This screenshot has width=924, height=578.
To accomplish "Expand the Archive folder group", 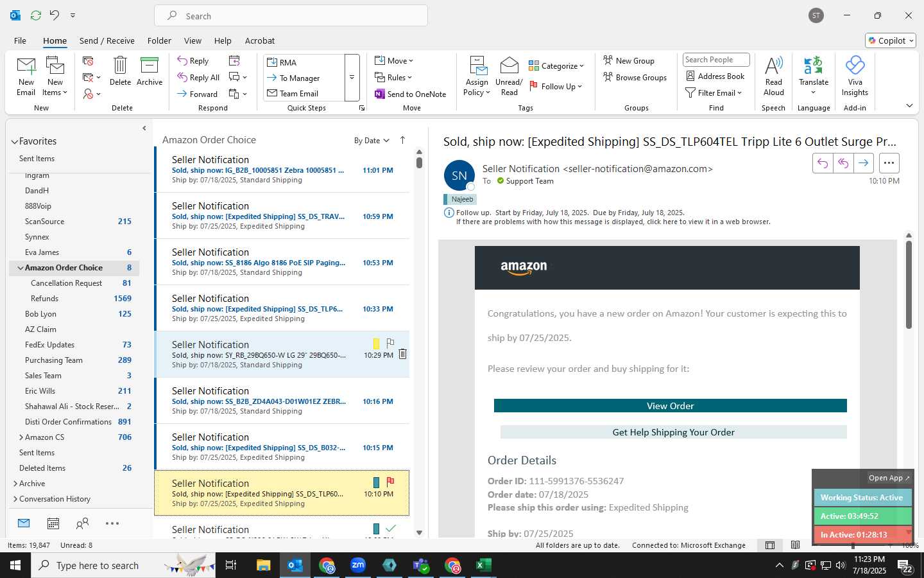I will pyautogui.click(x=15, y=484).
